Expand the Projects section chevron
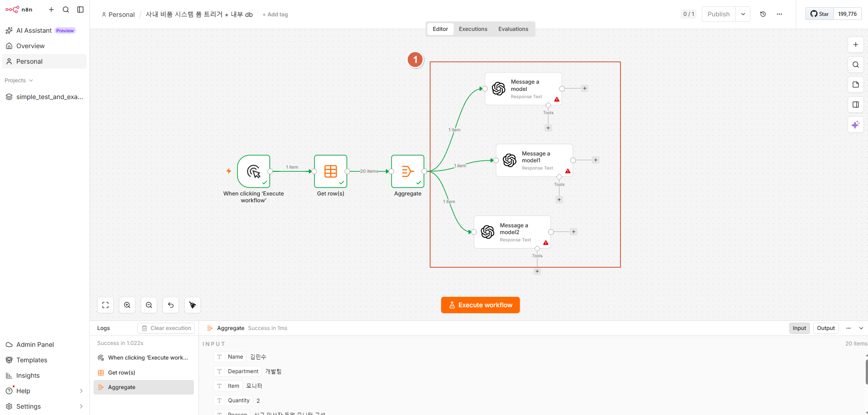The height and width of the screenshot is (415, 868). (x=31, y=80)
